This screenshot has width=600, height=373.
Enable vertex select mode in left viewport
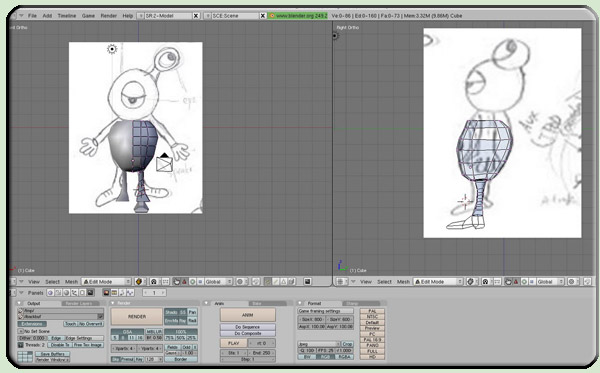(x=268, y=282)
